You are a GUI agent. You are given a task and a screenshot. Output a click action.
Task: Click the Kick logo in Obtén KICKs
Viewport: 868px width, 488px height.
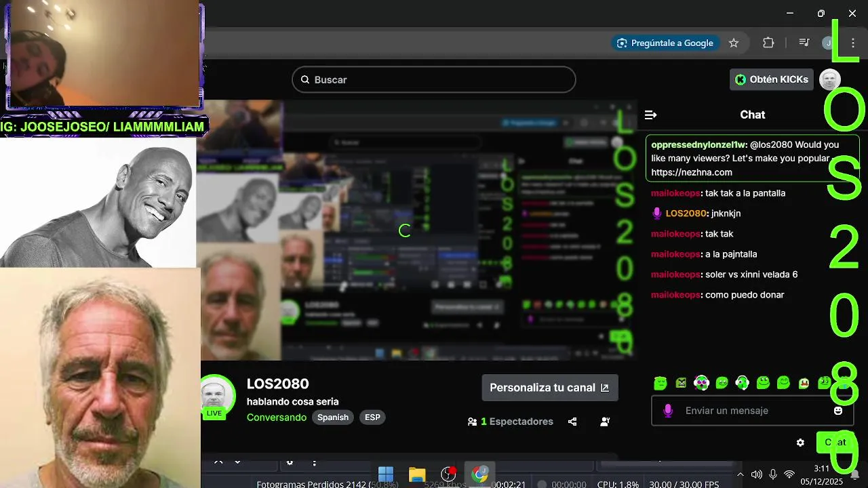click(741, 79)
